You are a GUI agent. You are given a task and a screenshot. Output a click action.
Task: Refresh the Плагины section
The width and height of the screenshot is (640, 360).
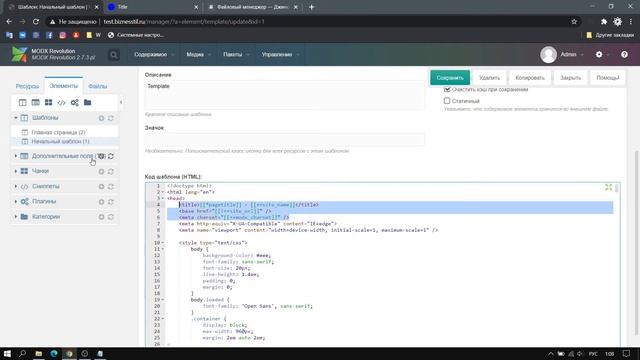pyautogui.click(x=111, y=202)
